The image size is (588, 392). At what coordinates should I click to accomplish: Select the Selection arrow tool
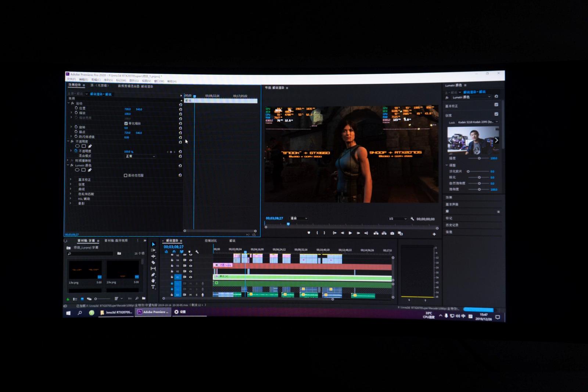(x=154, y=245)
